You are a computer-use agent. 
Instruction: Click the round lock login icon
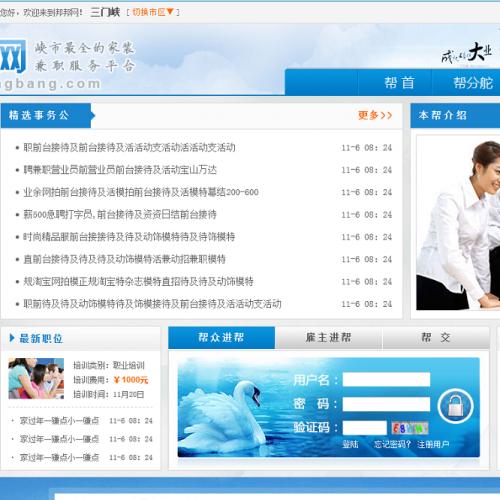pyautogui.click(x=455, y=406)
